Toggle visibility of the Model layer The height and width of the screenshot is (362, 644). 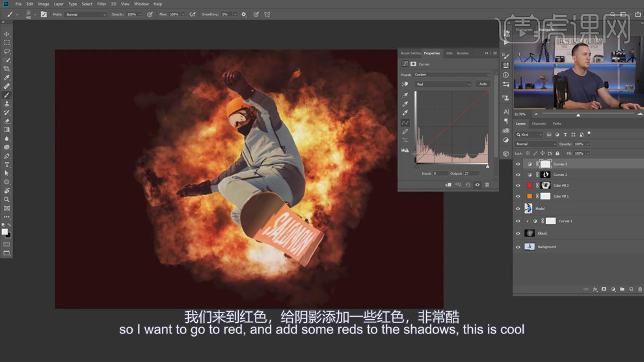point(518,209)
